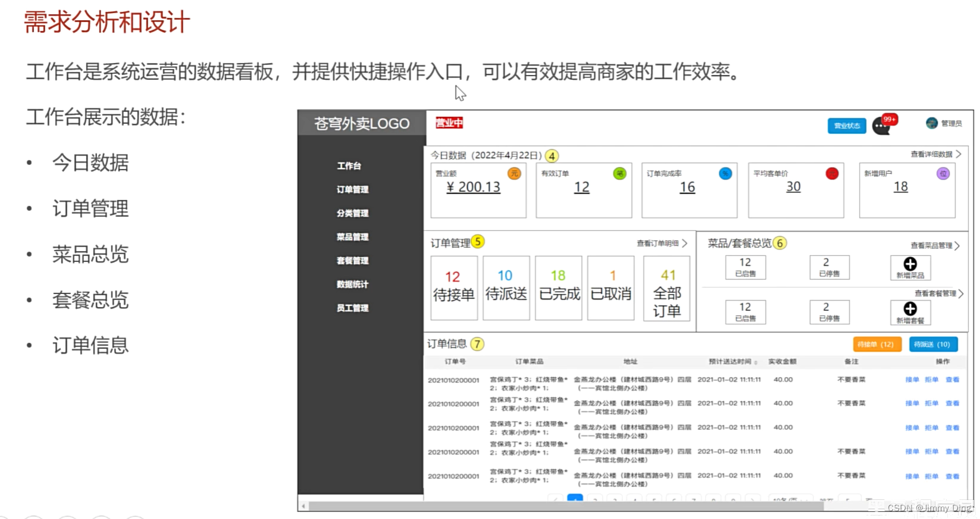Click the 套餐 已停售 2 box
980x519 pixels.
click(x=829, y=312)
